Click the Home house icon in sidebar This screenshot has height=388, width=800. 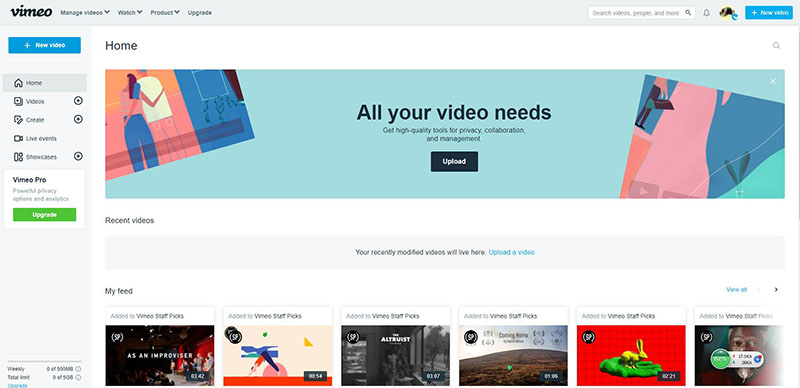point(18,83)
